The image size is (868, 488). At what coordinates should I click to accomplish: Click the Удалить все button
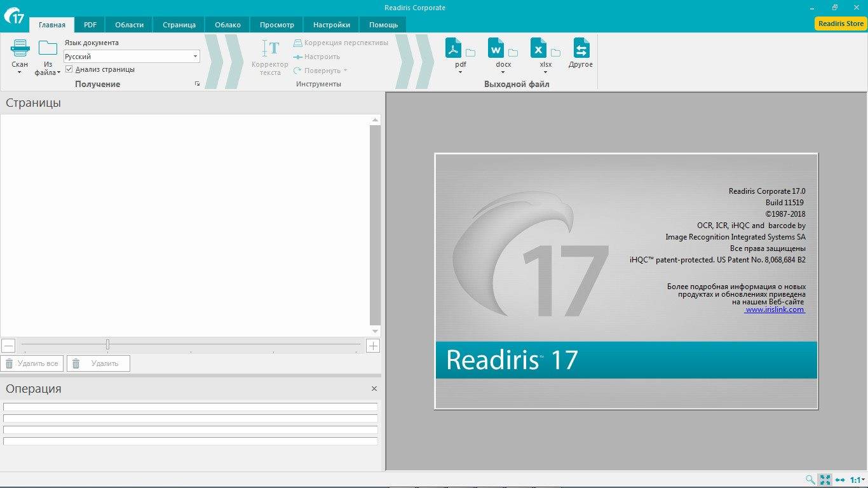(x=32, y=363)
